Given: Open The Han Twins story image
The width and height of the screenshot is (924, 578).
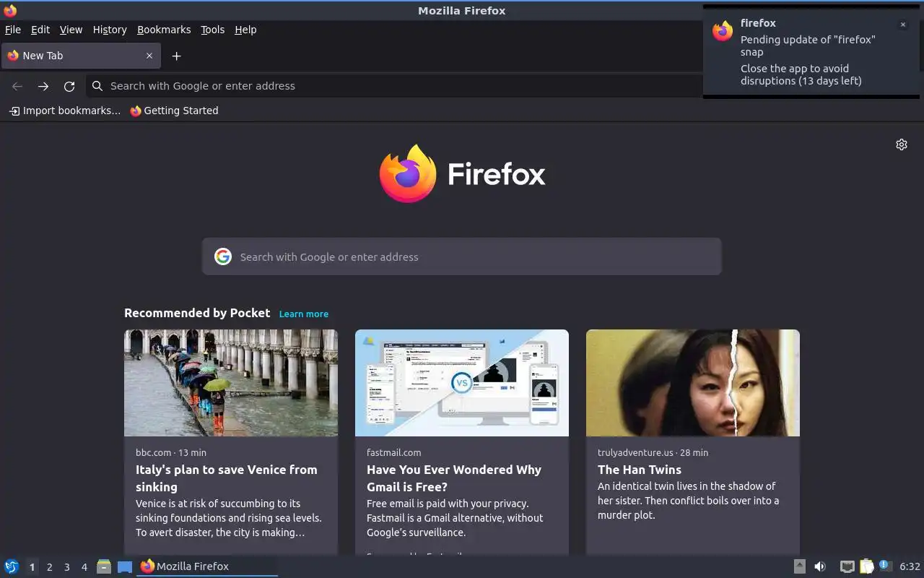Looking at the screenshot, I should pos(693,383).
